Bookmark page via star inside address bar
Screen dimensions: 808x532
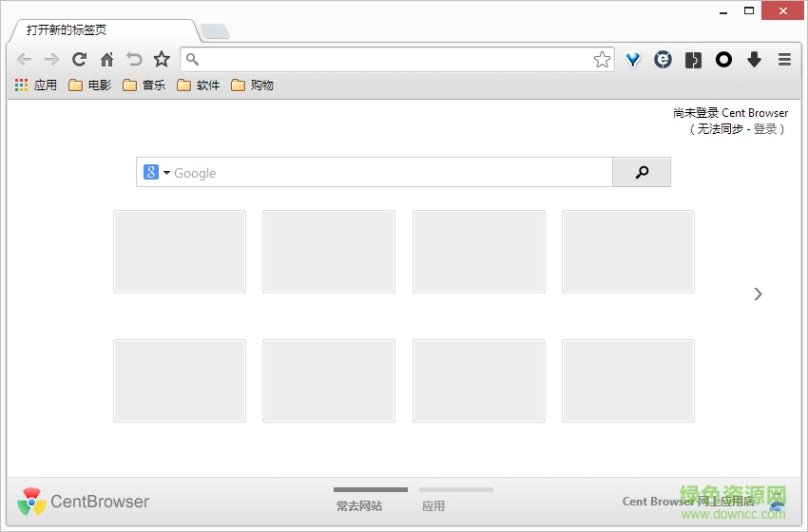(x=602, y=60)
